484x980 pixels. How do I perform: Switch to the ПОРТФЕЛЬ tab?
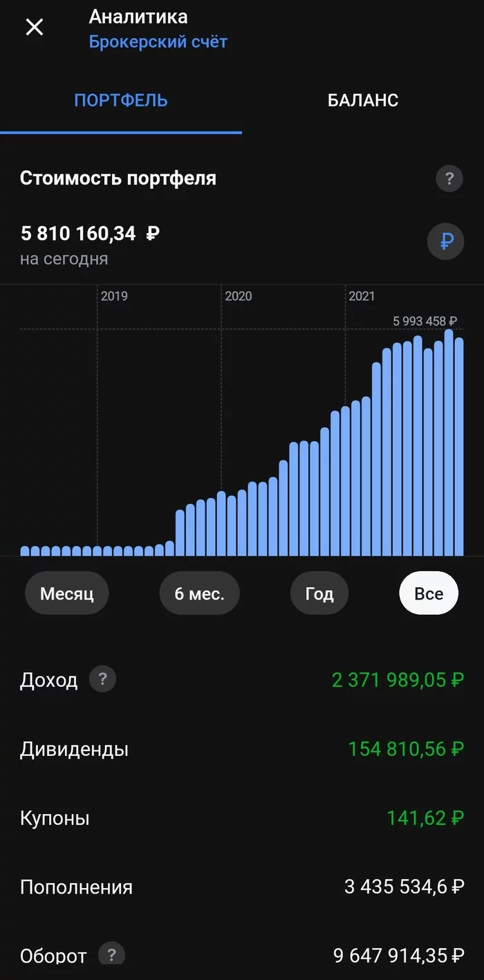click(x=121, y=100)
